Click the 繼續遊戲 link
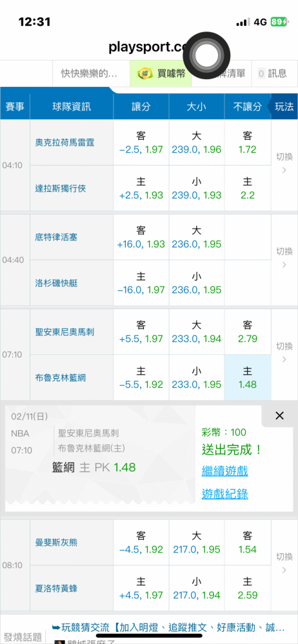The width and height of the screenshot is (298, 644). coord(224,471)
